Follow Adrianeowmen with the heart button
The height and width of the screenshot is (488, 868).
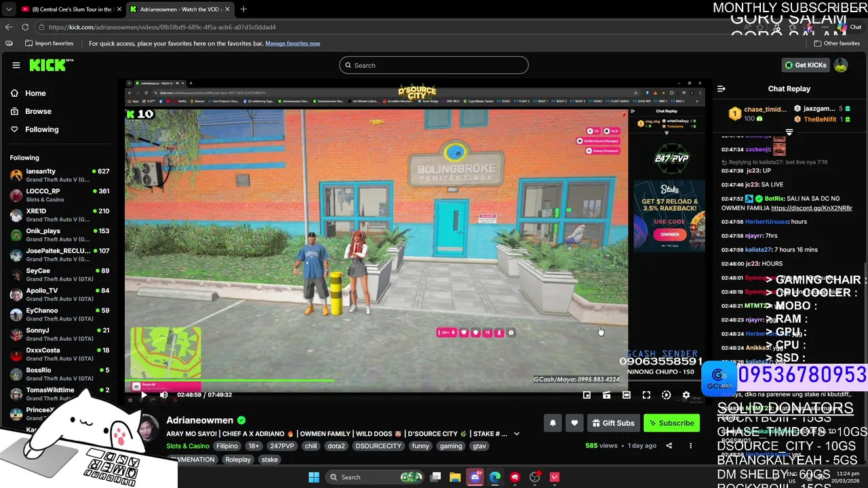pyautogui.click(x=574, y=423)
